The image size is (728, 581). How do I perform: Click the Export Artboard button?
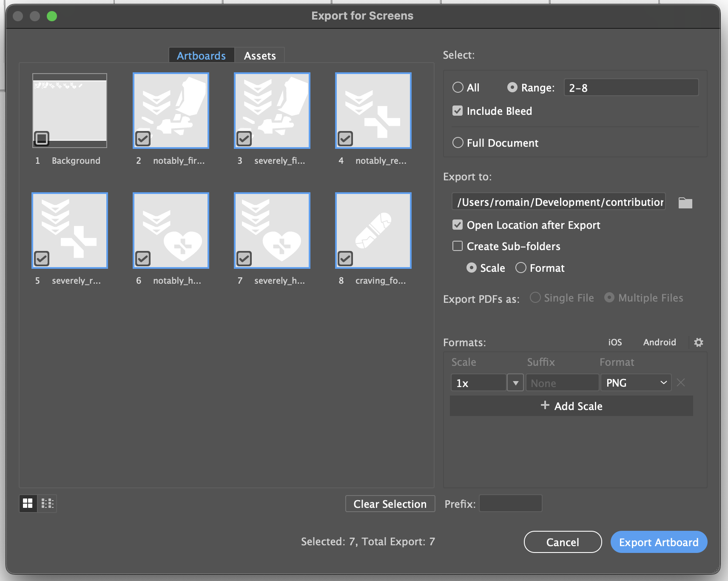[x=659, y=542]
